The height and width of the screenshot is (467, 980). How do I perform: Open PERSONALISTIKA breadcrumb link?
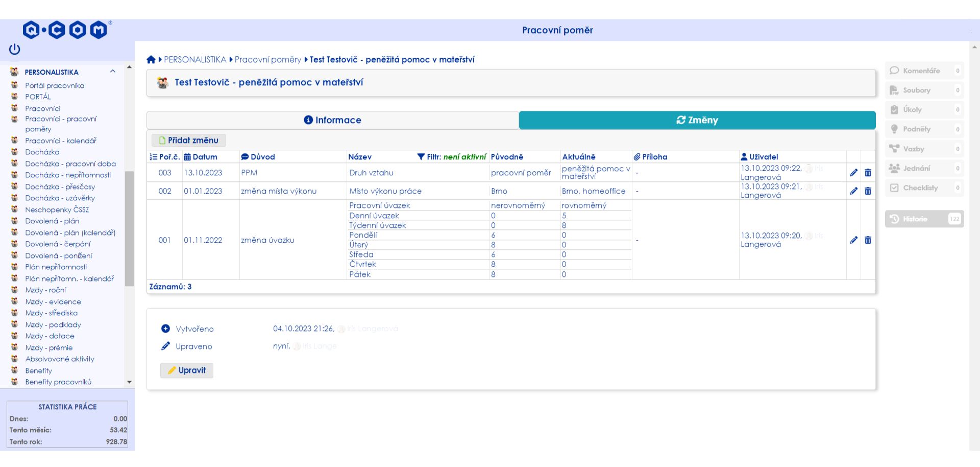click(x=195, y=60)
